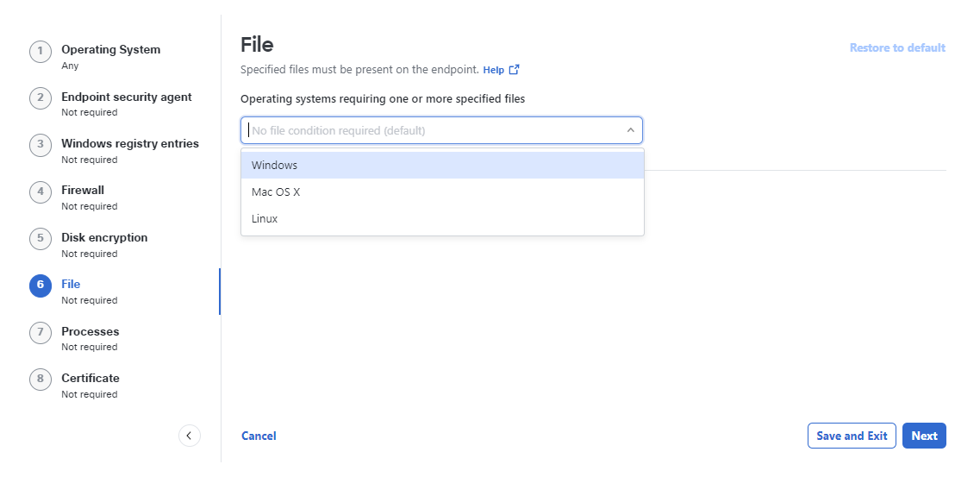980x477 pixels.
Task: Click the step 2 circle icon
Action: 40,98
